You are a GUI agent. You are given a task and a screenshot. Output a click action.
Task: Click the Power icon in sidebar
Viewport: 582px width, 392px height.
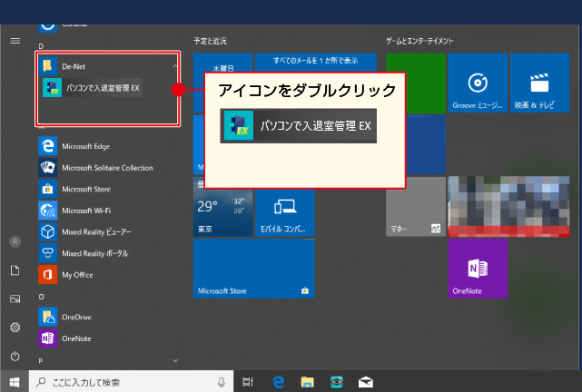pos(15,356)
